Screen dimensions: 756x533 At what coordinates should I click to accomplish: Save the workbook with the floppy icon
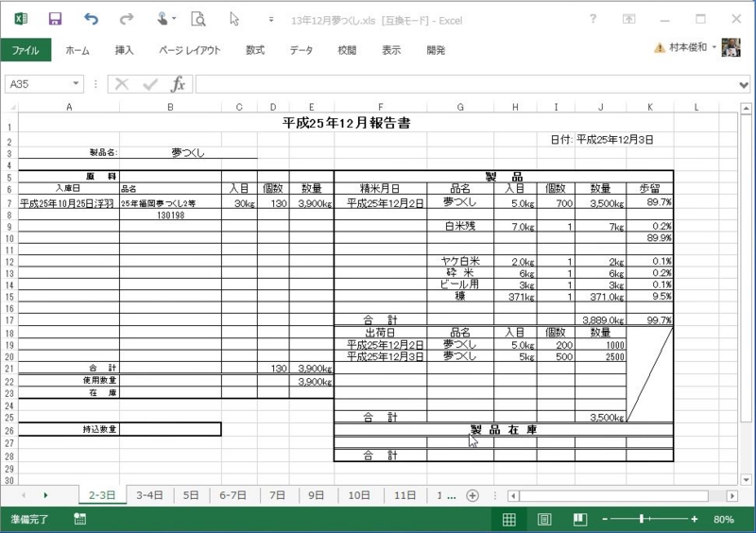coord(55,19)
